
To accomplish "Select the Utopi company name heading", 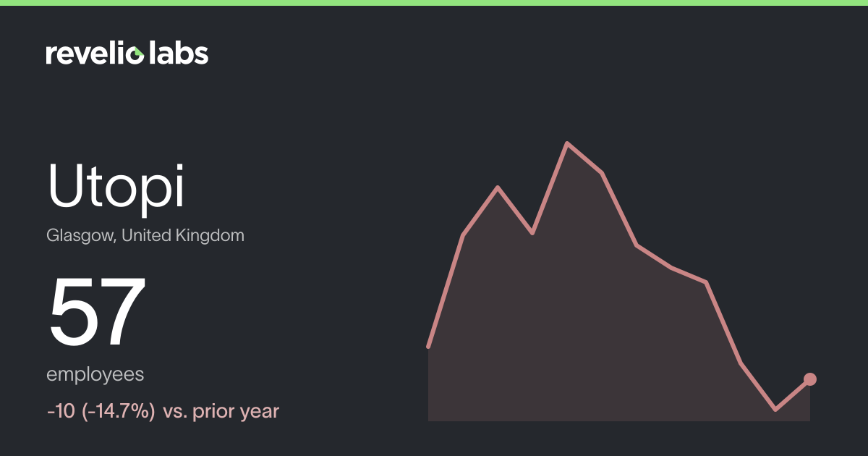I will [116, 186].
